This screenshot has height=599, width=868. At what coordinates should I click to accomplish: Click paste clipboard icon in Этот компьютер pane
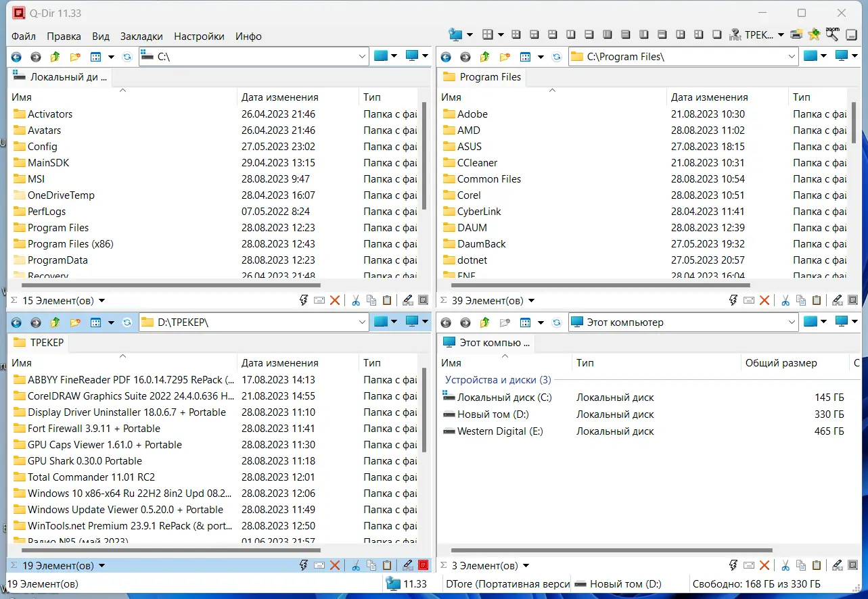pos(817,566)
